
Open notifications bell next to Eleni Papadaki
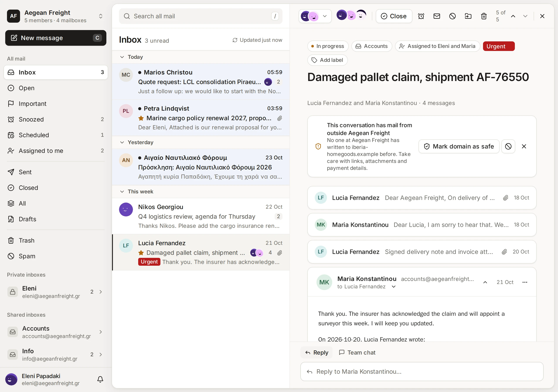[100, 379]
